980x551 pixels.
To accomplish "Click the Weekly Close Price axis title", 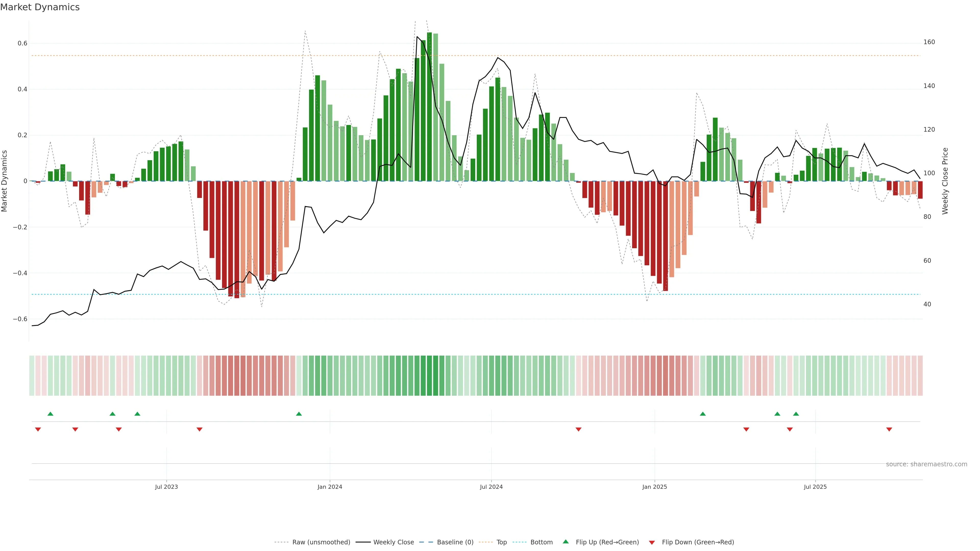I will [x=945, y=181].
